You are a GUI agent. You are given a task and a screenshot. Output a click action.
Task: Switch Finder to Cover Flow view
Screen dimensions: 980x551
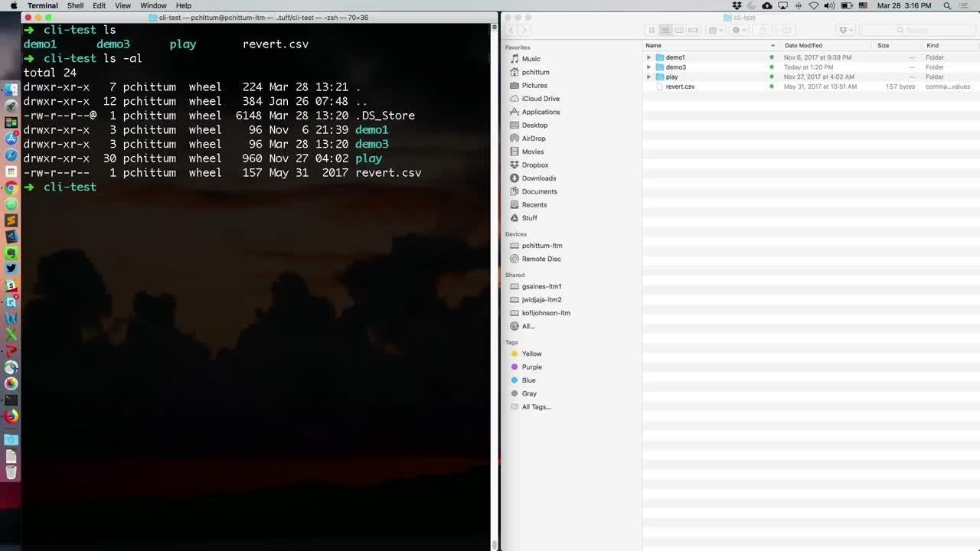tap(693, 30)
